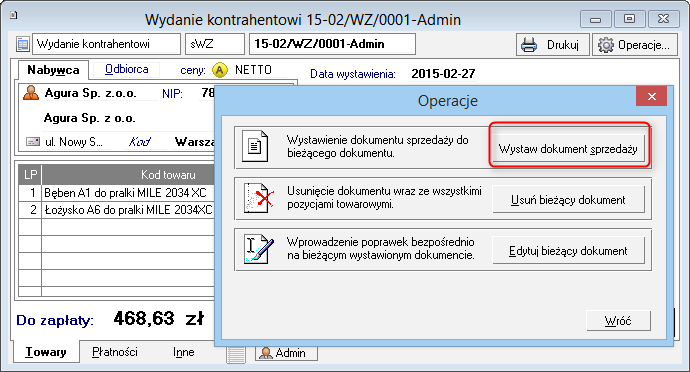Click the sales document page icon

click(x=255, y=146)
